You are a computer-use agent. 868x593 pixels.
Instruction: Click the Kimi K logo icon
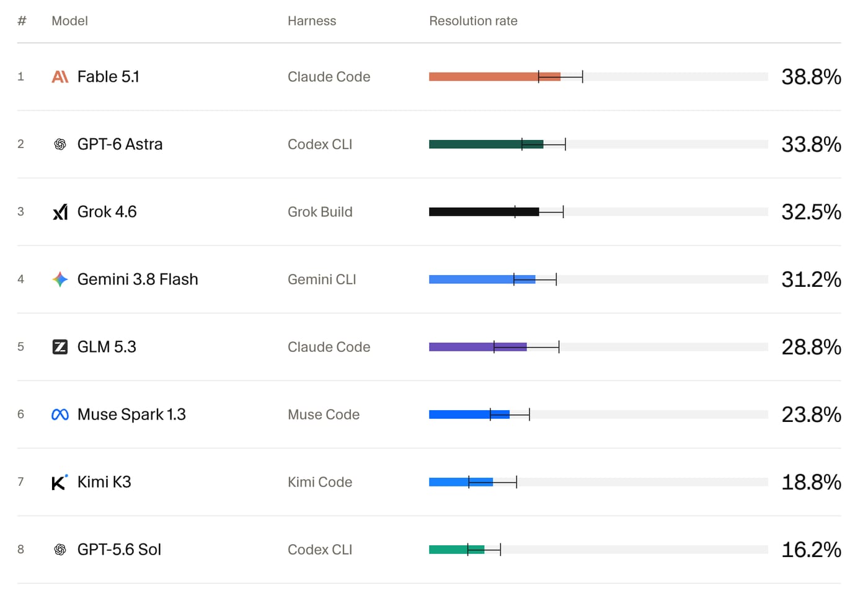pyautogui.click(x=60, y=482)
